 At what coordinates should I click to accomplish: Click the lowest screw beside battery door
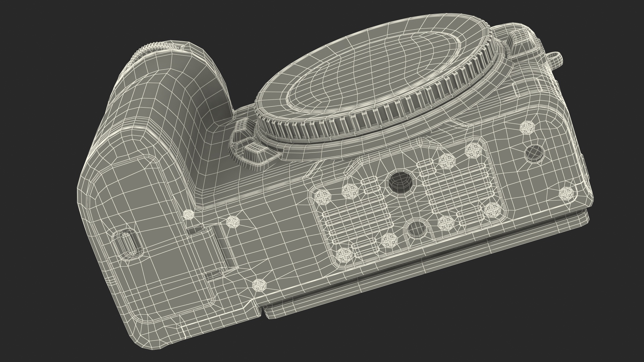coord(259,285)
